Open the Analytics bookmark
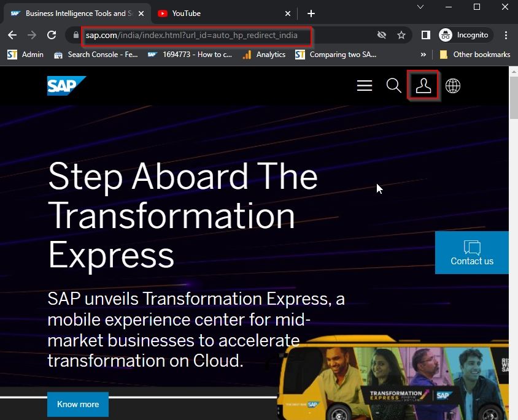The height and width of the screenshot is (420, 518). [264, 55]
